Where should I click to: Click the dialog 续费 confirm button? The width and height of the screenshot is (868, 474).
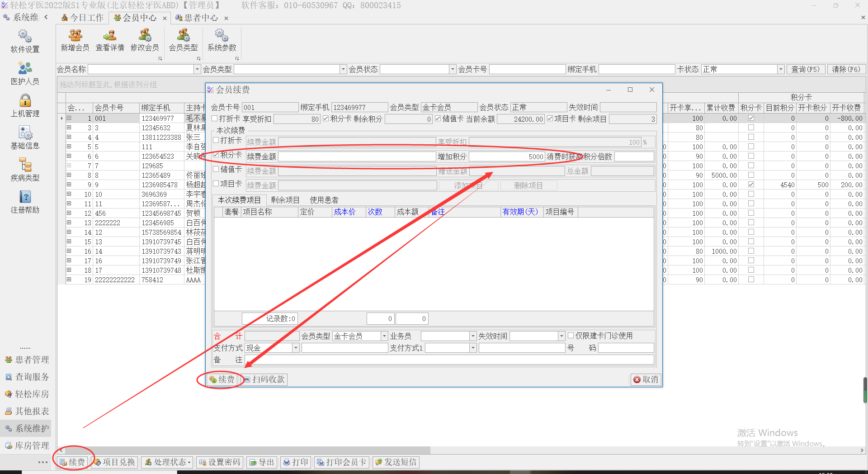(222, 379)
